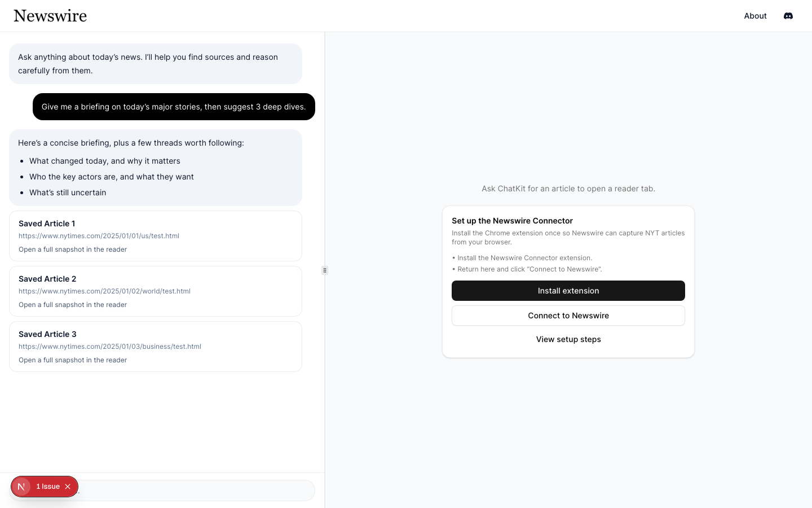This screenshot has width=812, height=508.
Task: Click the nytimes URL under Saved Article 3
Action: coord(110,347)
